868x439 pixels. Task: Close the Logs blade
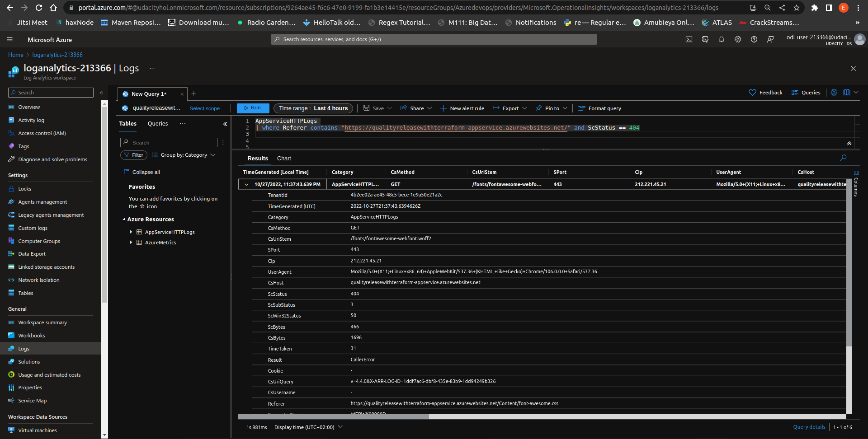coord(853,69)
